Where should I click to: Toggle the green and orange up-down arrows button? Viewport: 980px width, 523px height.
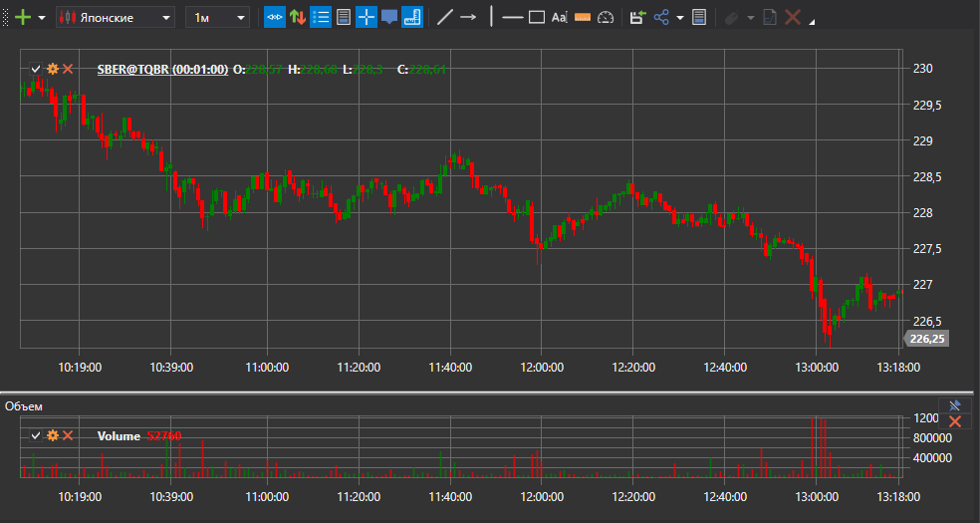298,17
